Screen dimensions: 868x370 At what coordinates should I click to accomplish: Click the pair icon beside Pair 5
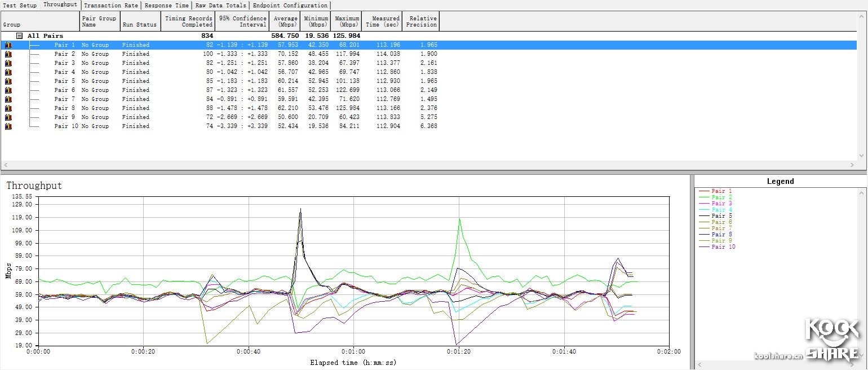pyautogui.click(x=8, y=81)
